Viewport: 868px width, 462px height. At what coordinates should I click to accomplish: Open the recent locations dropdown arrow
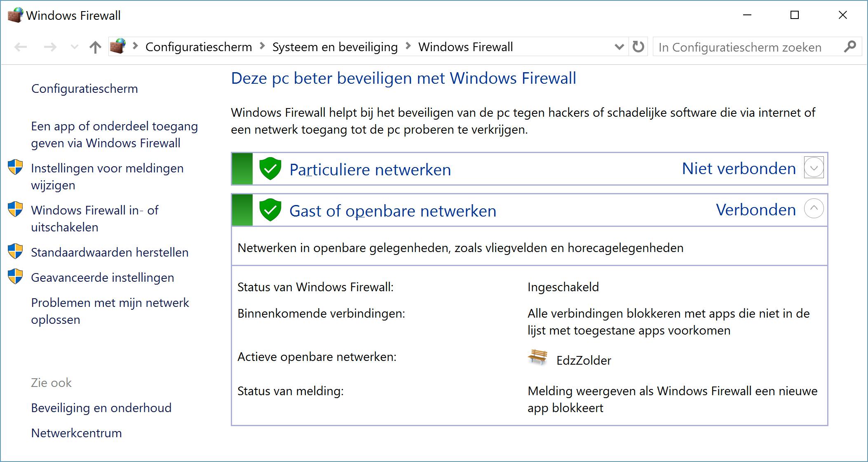click(x=75, y=47)
